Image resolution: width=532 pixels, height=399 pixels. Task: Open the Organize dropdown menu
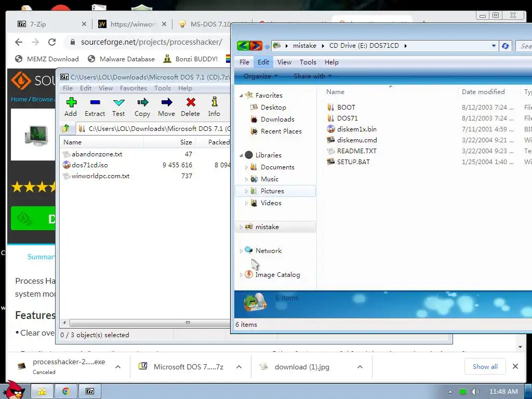[260, 76]
